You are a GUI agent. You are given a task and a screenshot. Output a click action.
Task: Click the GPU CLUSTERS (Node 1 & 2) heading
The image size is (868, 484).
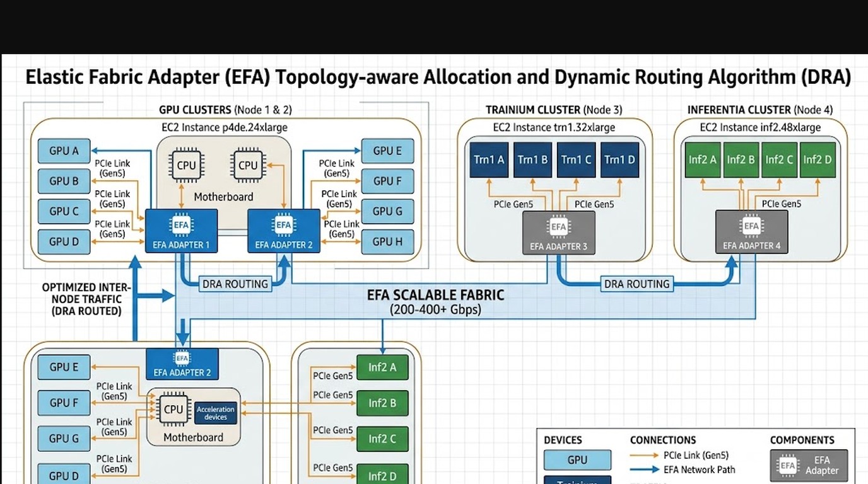point(225,110)
